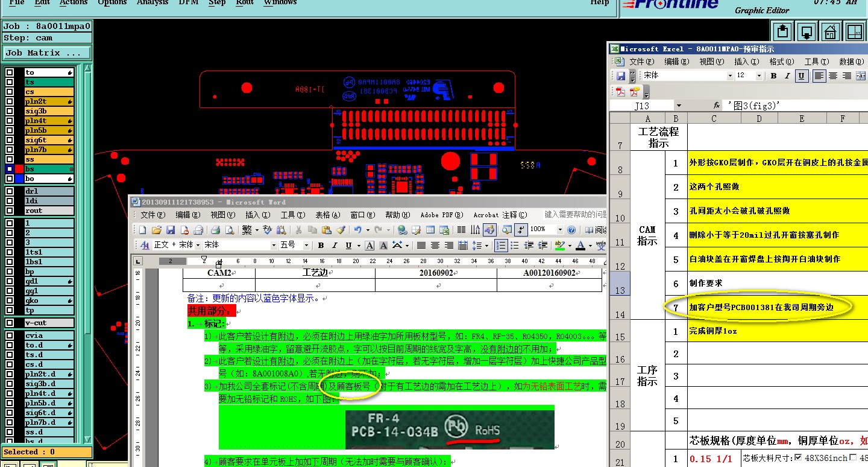
Task: Toggle the checkbox for layer bo
Action: click(10, 179)
